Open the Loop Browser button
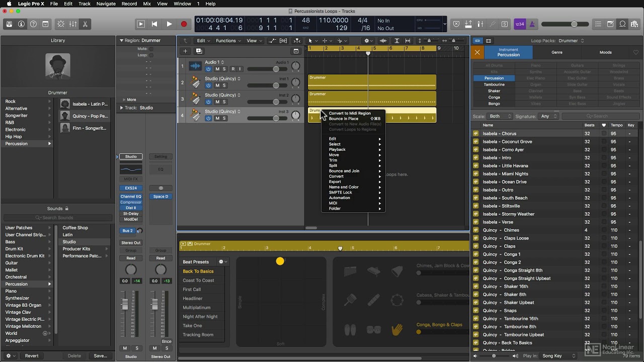This screenshot has height=362, width=644. [x=622, y=24]
